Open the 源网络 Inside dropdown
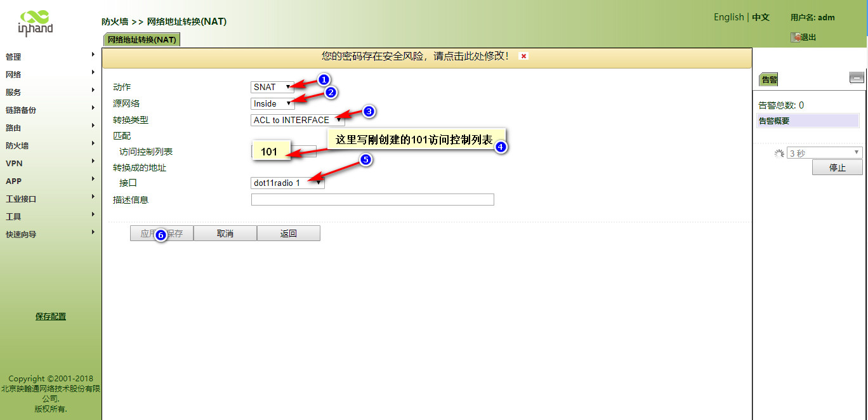The image size is (868, 420). coord(273,103)
